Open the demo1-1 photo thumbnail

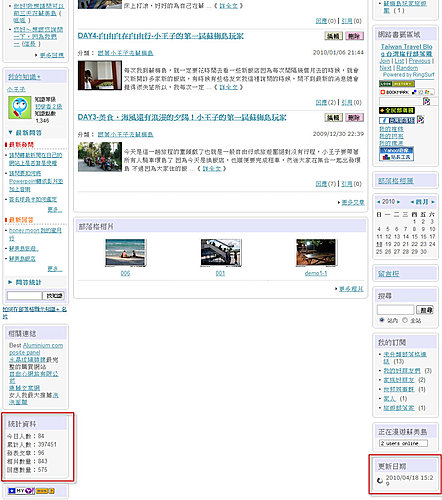click(x=316, y=253)
